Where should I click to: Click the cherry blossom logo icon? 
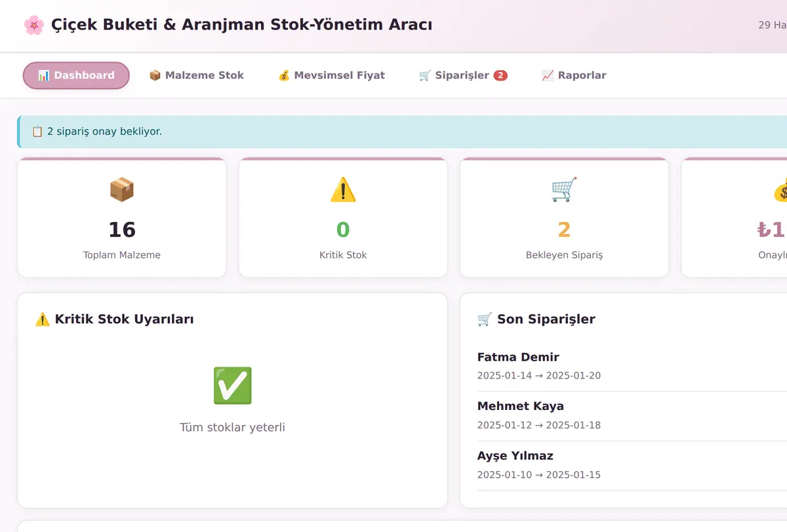(33, 26)
